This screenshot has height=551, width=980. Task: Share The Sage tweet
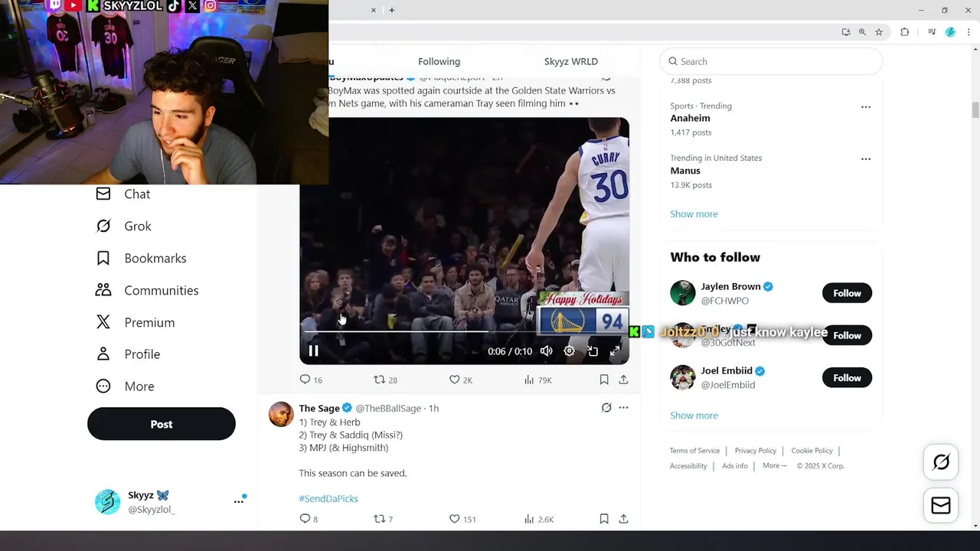pyautogui.click(x=623, y=519)
